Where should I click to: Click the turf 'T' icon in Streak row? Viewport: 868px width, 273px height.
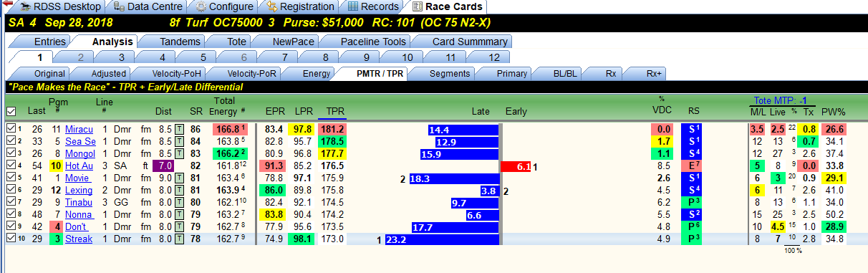pyautogui.click(x=180, y=239)
